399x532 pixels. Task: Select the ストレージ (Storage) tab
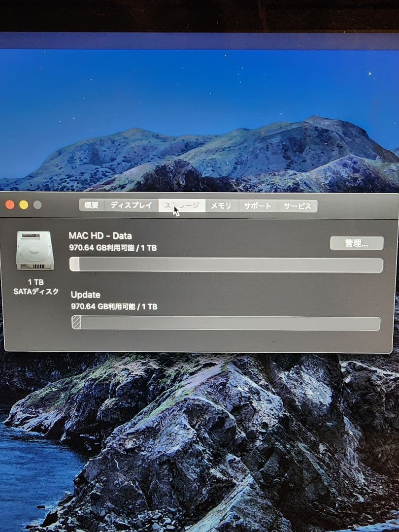click(182, 206)
